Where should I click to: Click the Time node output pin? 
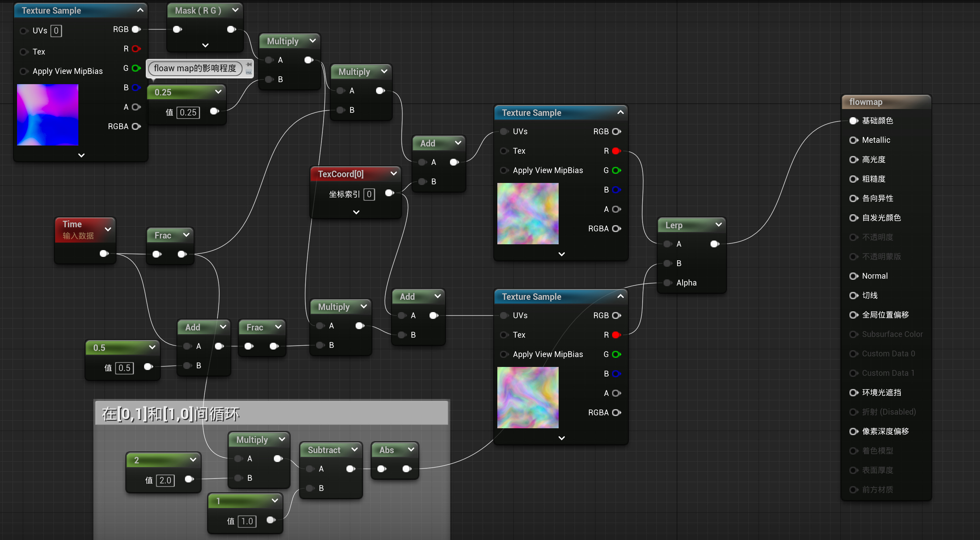[x=104, y=253]
